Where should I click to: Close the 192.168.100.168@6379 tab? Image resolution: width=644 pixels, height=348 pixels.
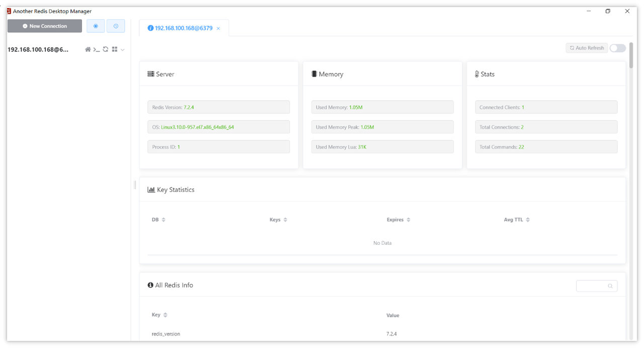tap(218, 29)
